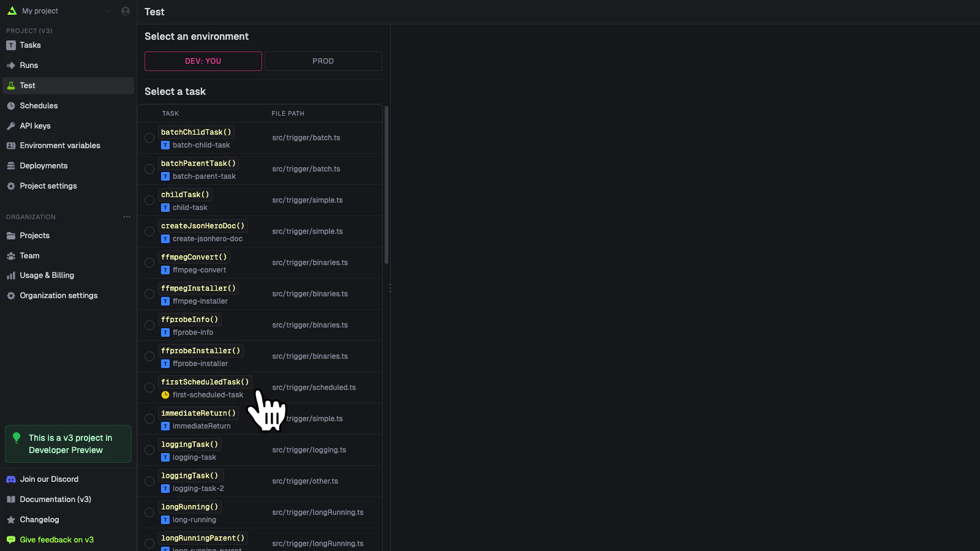Open Documentation (v3) link
This screenshot has height=551, width=980.
pyautogui.click(x=56, y=499)
